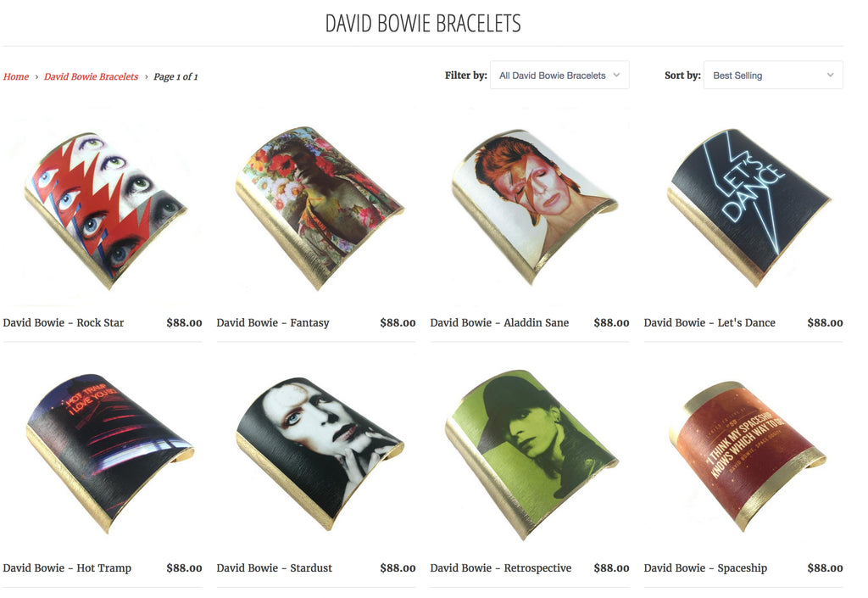Click the chevron arrow in Sort by box
Screen dimensions: 868x598
[830, 75]
